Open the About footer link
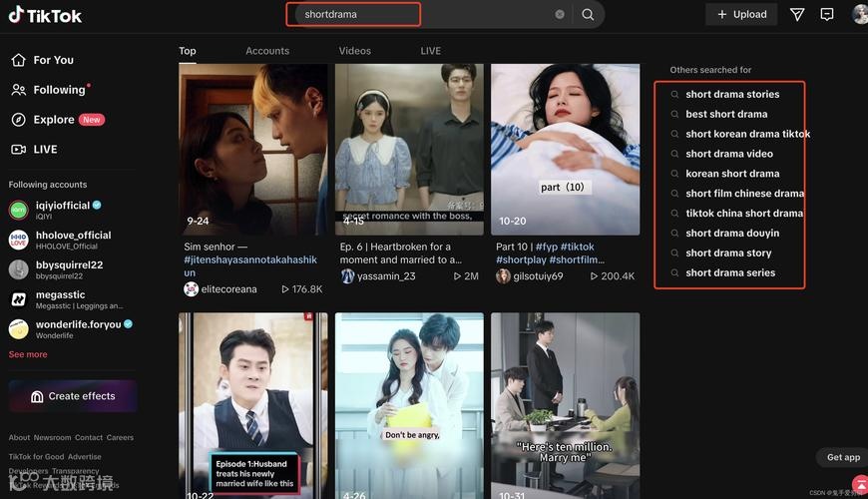The height and width of the screenshot is (499, 868). click(x=19, y=437)
